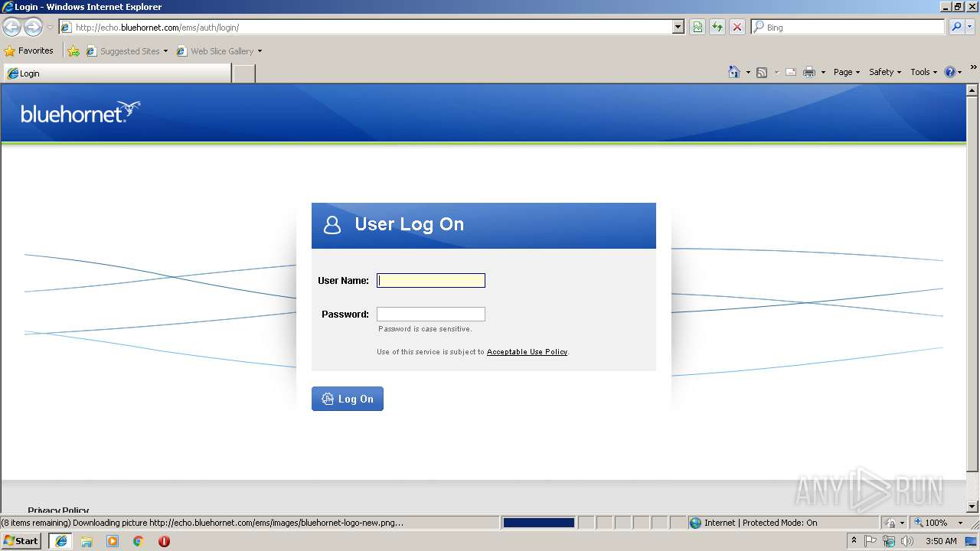
Task: Click the network tray icon
Action: [889, 541]
